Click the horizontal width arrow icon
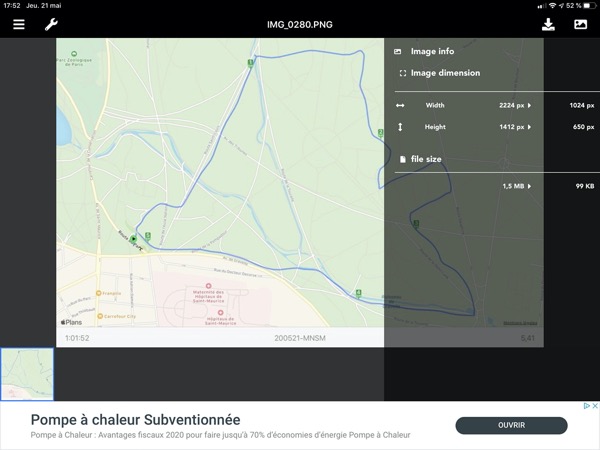The width and height of the screenshot is (600, 450). (400, 105)
